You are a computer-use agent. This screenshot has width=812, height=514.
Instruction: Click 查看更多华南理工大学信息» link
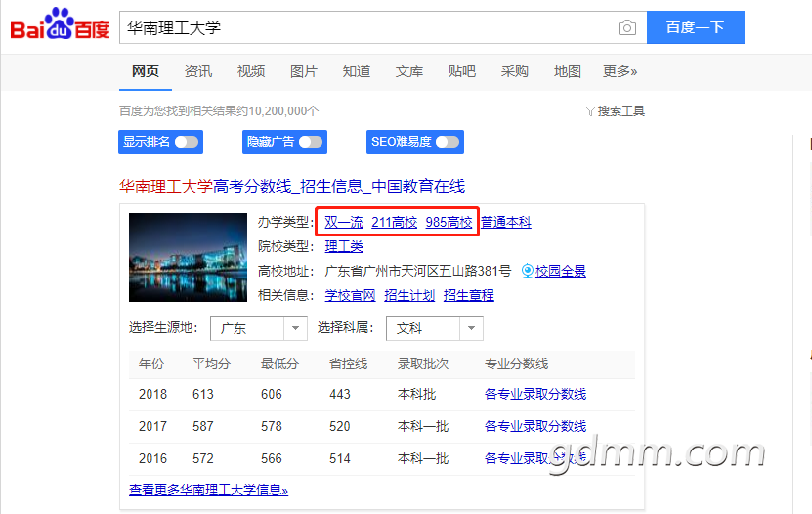point(208,490)
